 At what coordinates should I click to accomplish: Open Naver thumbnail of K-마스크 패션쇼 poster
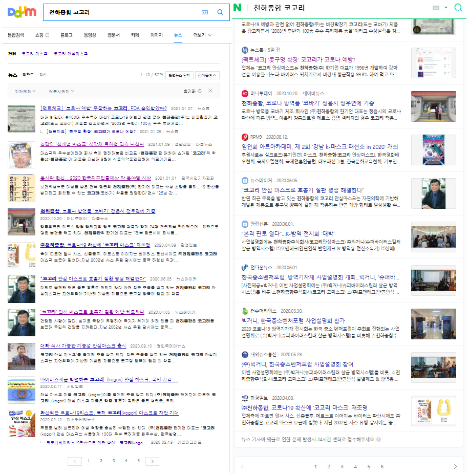tap(434, 150)
